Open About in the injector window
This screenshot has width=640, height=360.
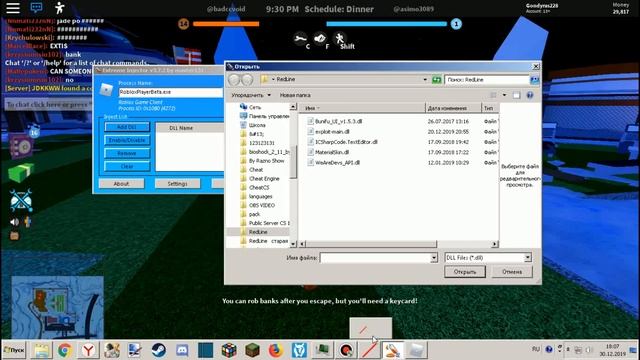[x=121, y=184]
